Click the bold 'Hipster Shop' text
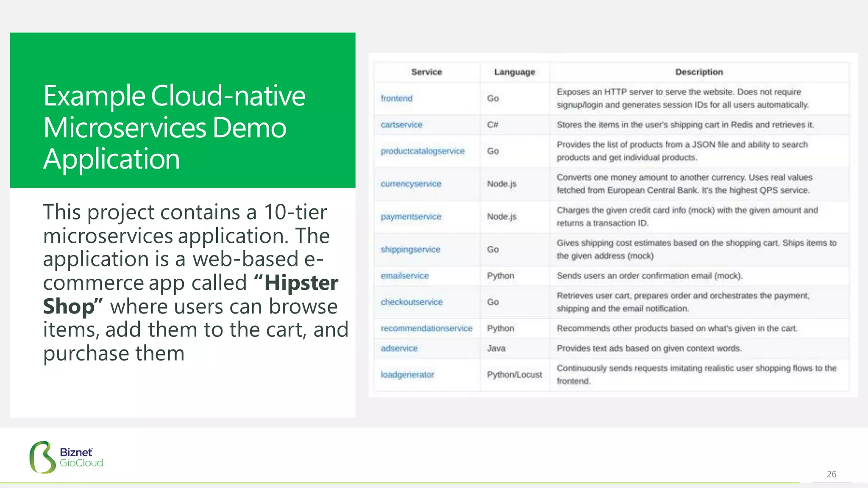This screenshot has height=488, width=868. coord(191,294)
